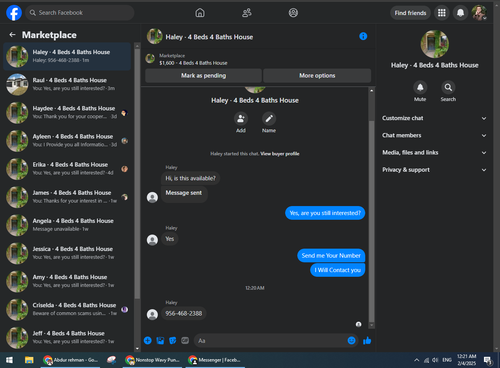The image size is (500, 368).
Task: Choose a GIF in composer
Action: [x=185, y=340]
